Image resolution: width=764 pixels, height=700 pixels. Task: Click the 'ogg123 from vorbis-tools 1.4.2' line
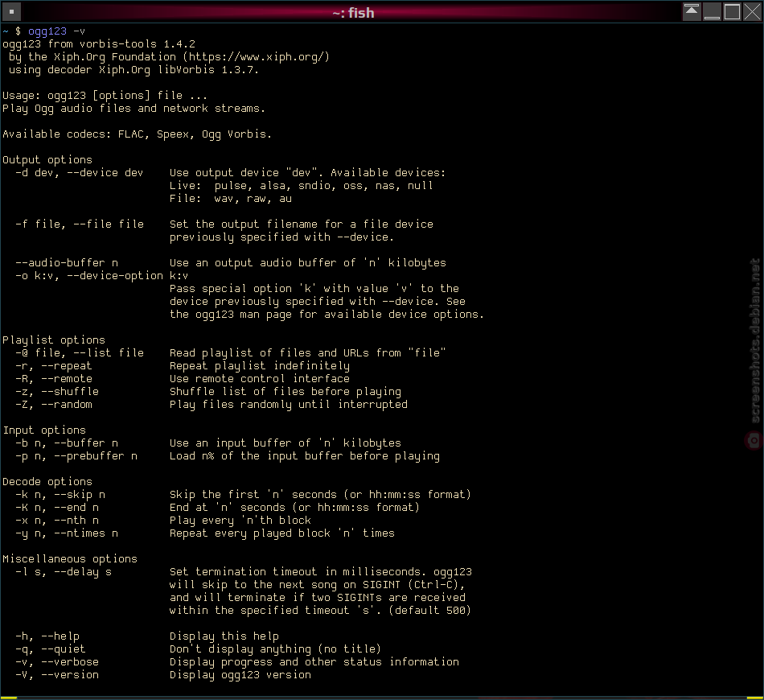[x=99, y=44]
